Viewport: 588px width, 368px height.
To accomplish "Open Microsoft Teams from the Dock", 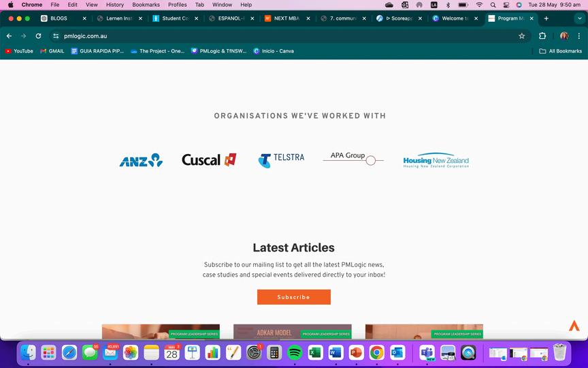I will tap(427, 352).
